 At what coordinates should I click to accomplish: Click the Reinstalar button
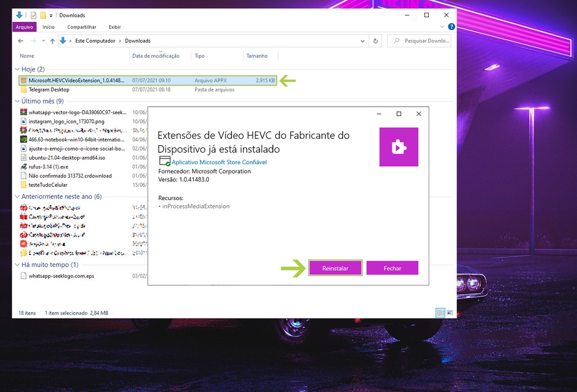[335, 268]
